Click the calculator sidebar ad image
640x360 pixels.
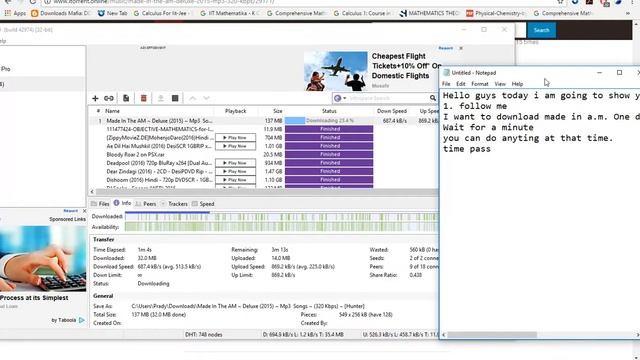click(x=43, y=258)
